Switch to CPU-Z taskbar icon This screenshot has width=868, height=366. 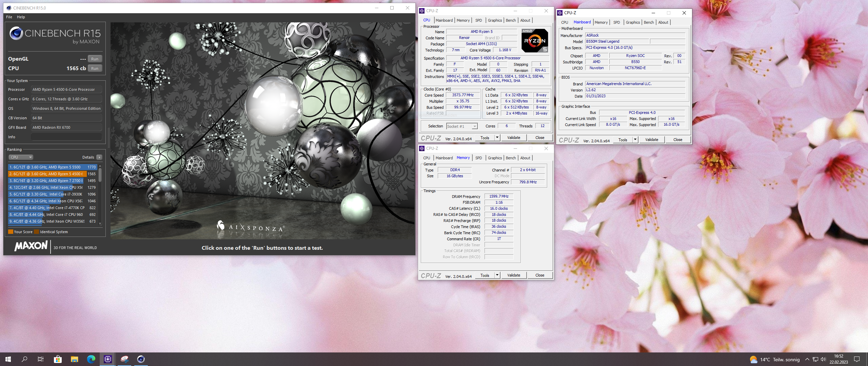click(107, 359)
